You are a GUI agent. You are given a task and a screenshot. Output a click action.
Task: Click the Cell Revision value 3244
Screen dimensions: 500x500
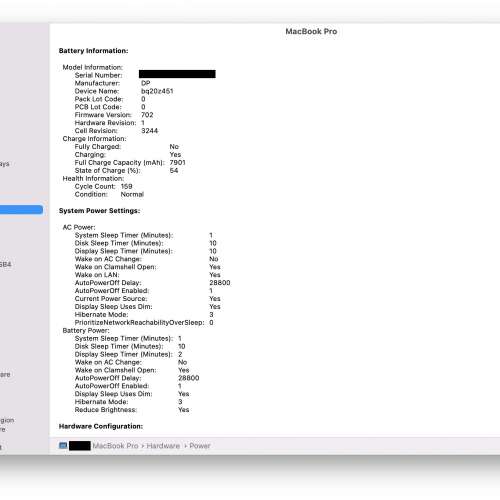click(x=149, y=131)
